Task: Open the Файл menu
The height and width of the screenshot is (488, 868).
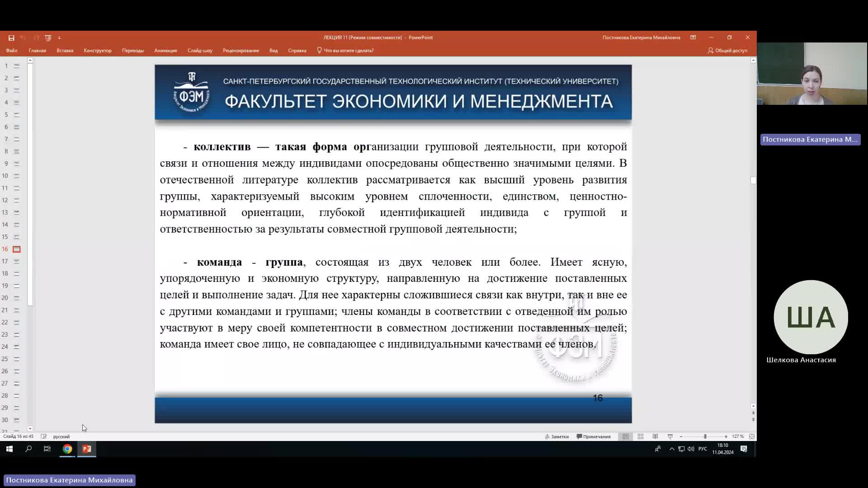Action: click(12, 51)
